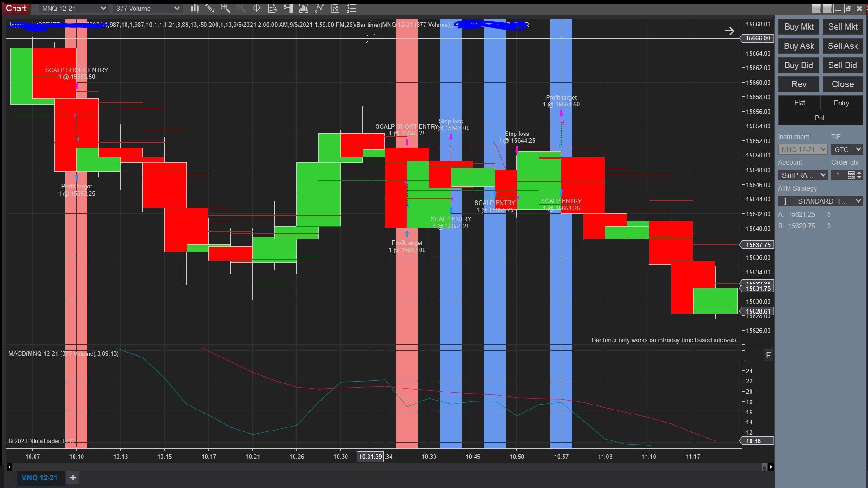Add a new tab with plus button
868x488 pixels.
[73, 478]
